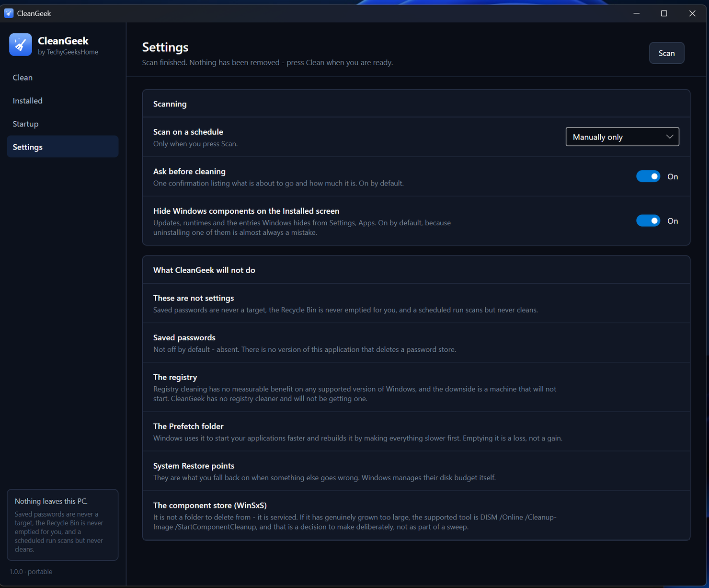Open the Installed page in sidebar
This screenshot has width=709, height=588.
[63, 101]
